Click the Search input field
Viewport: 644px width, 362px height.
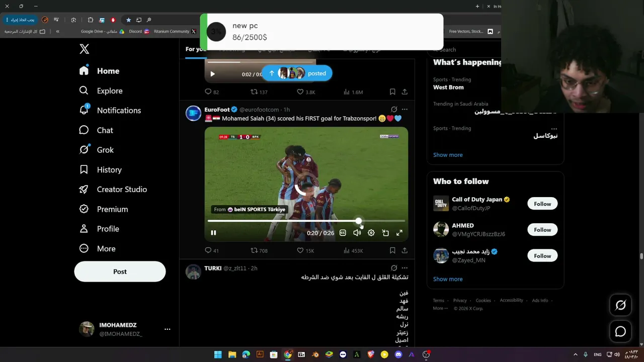(465, 50)
